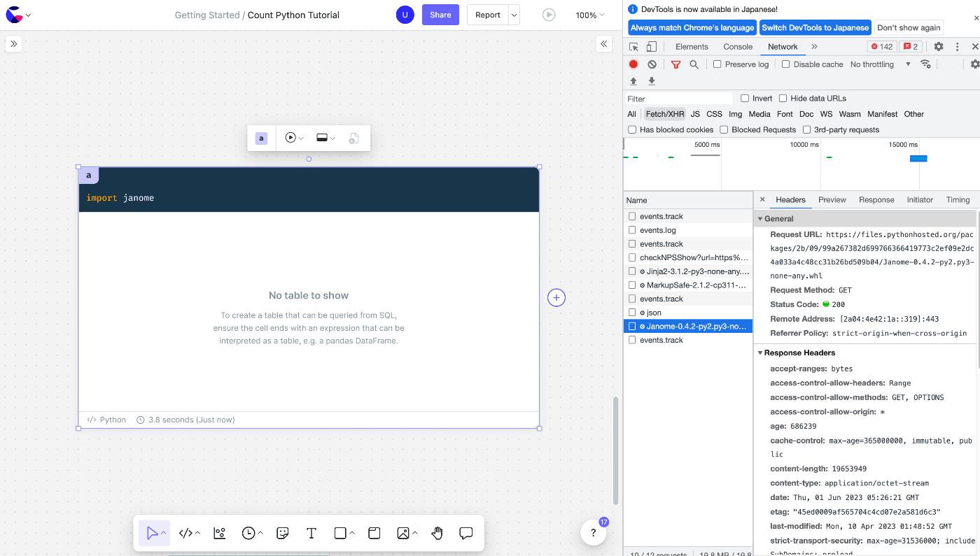Tick the checkbox beside checkNPSShow request
The width and height of the screenshot is (980, 556).
click(x=632, y=257)
